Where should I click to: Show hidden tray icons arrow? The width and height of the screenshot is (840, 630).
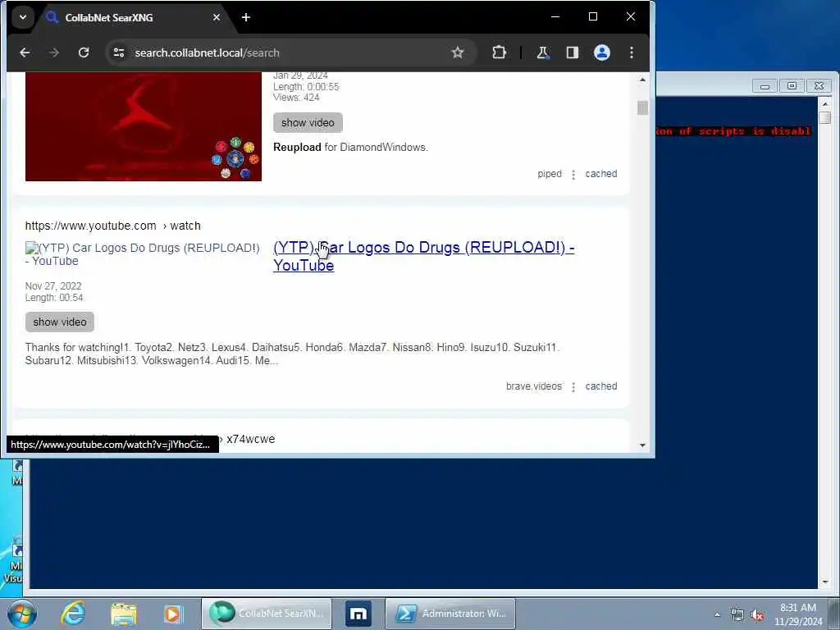(717, 614)
